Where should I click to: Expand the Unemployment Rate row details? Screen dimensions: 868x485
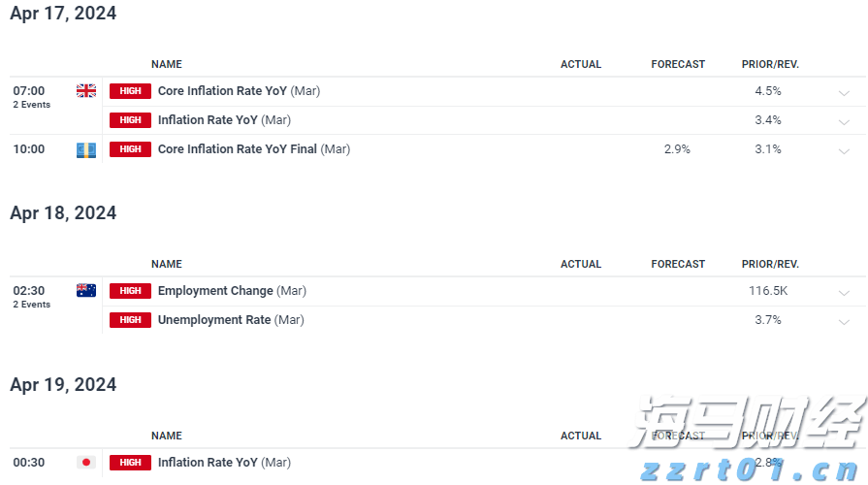pos(844,322)
